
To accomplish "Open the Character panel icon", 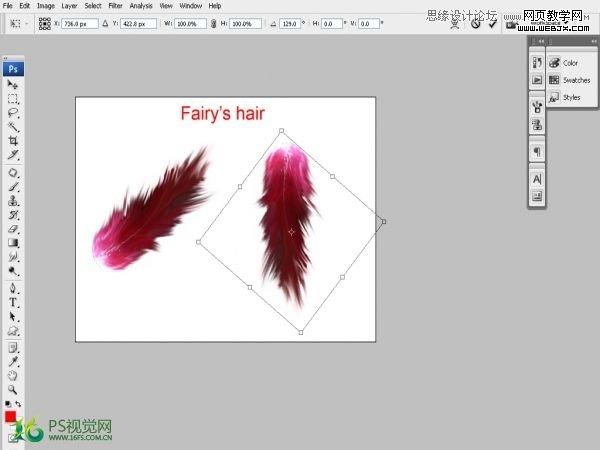I will (537, 178).
